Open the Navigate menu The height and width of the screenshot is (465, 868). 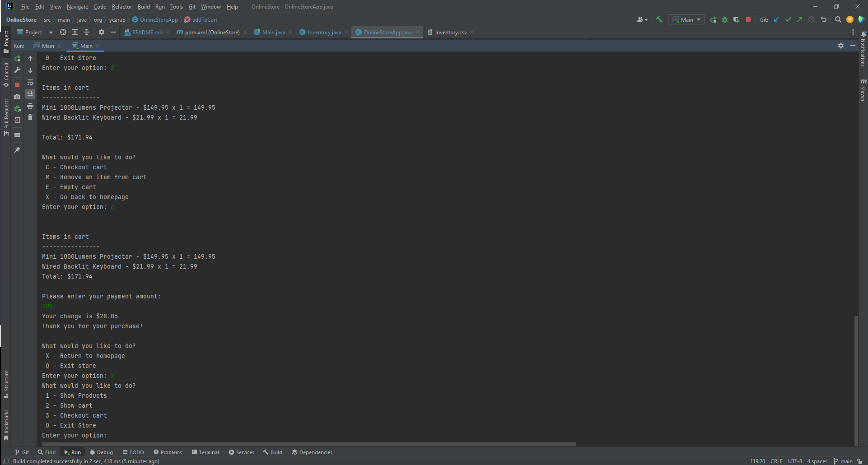(x=77, y=7)
